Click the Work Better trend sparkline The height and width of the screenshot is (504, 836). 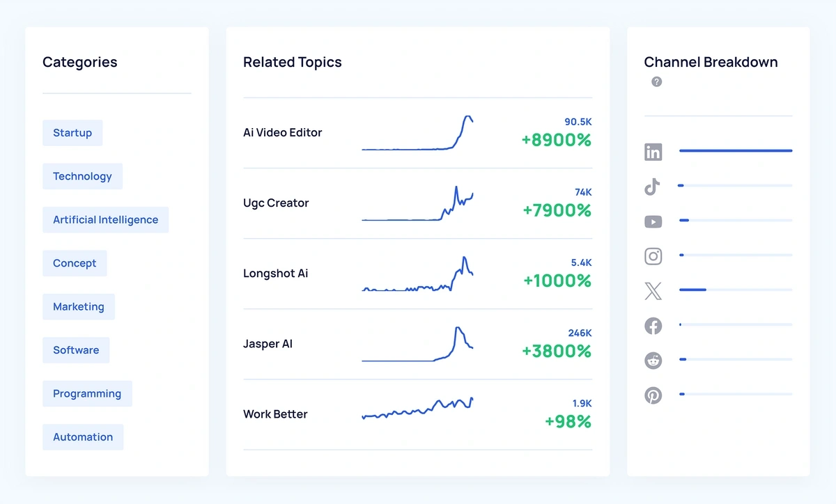click(x=417, y=408)
